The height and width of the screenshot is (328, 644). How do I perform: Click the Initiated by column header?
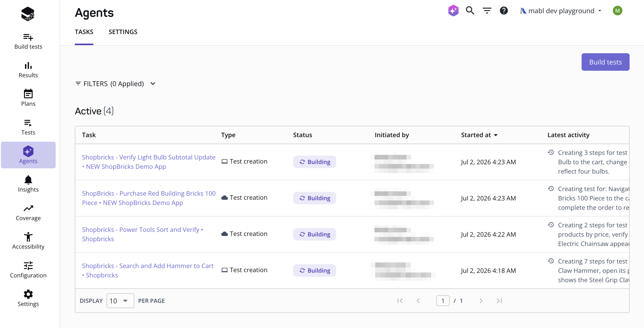(392, 135)
